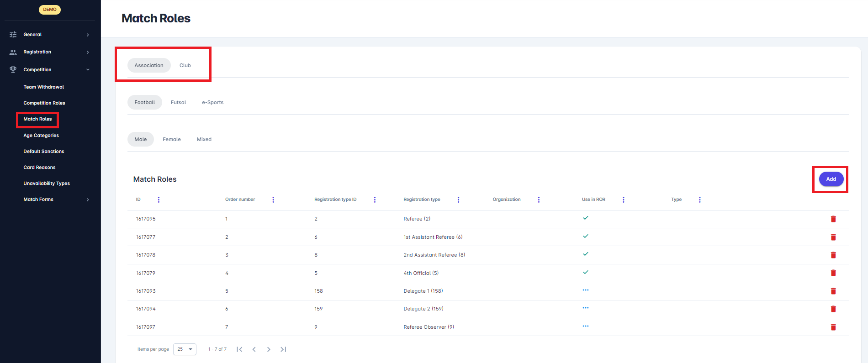Expand the Match Forms submenu
This screenshot has width=868, height=363.
[49, 200]
